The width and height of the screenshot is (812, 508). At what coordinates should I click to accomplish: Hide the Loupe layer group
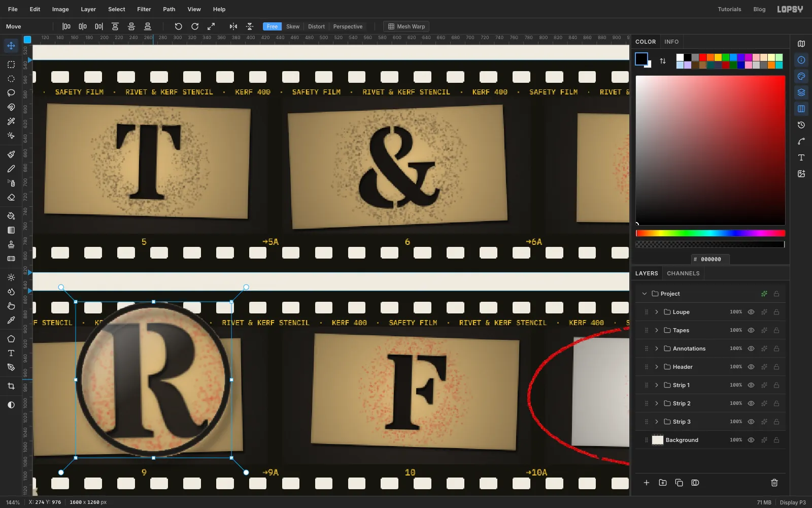point(751,312)
